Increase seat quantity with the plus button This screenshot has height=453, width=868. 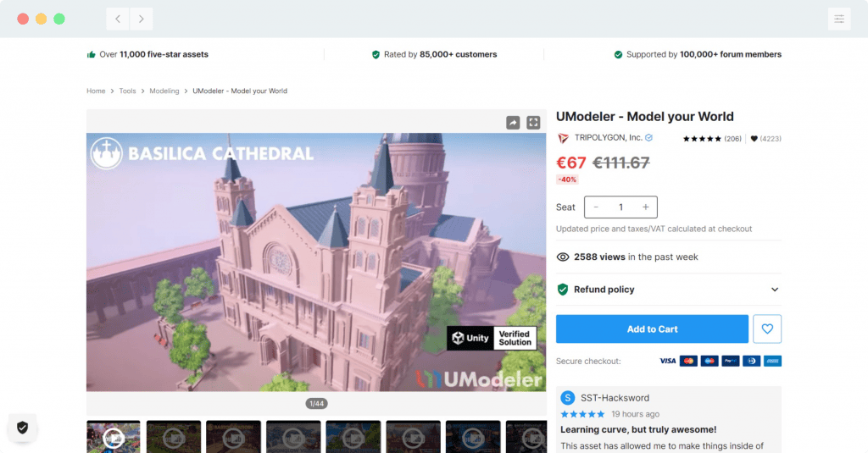click(645, 207)
